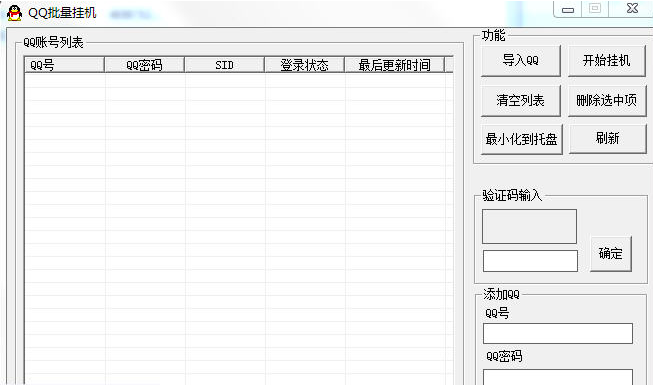Click the 导入QQ button
The height and width of the screenshot is (385, 653).
click(521, 61)
